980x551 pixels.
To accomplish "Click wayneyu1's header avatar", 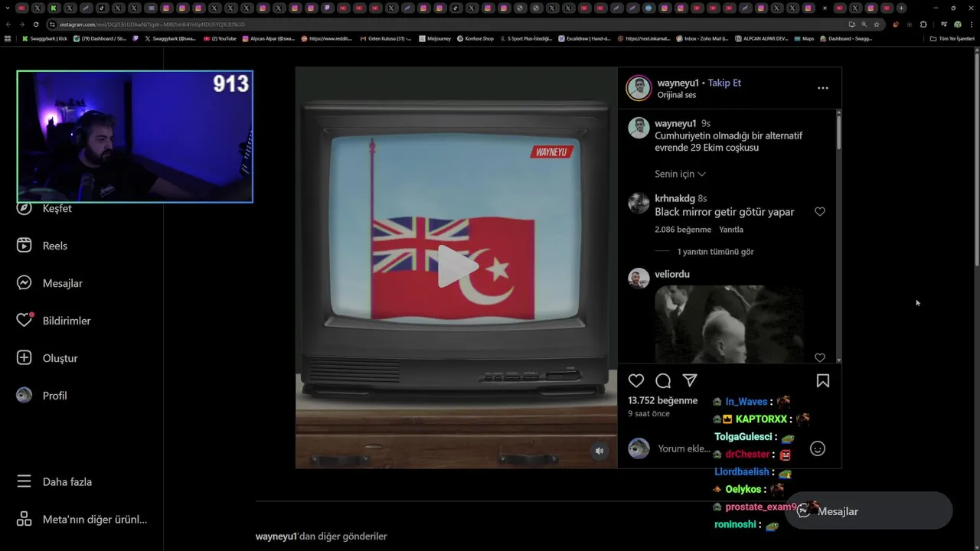I will click(x=639, y=88).
